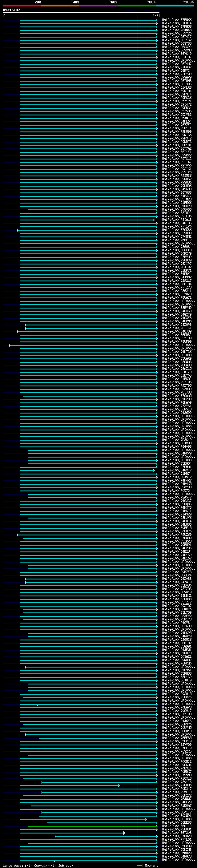Viewport: 197px width, 868px height.
Task: Select the UniRef100_A8IA18 label
Action: click(x=176, y=220)
